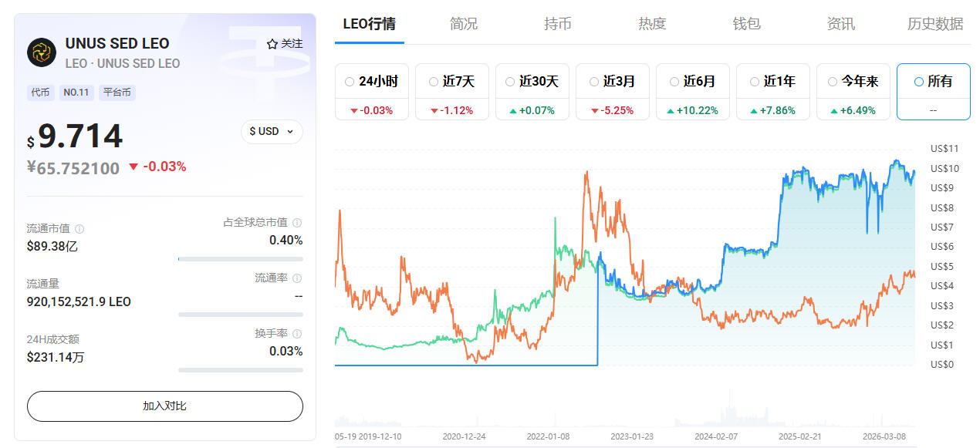Click the 平台币 tag
980x448 pixels.
[117, 93]
